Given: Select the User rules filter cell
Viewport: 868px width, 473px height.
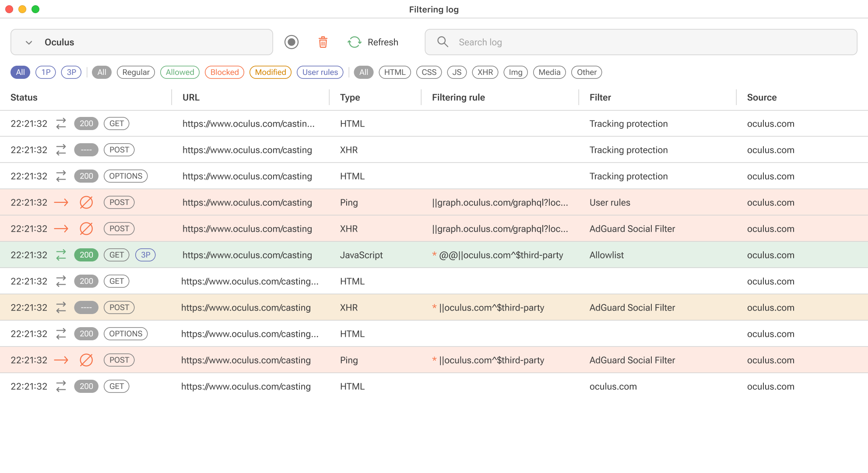Looking at the screenshot, I should click(610, 202).
